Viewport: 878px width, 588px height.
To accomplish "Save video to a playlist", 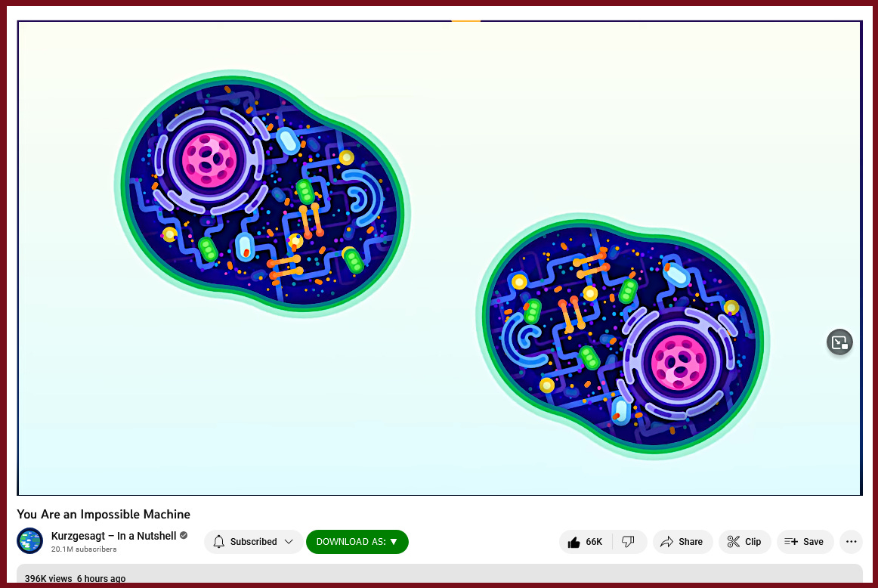I will pyautogui.click(x=805, y=542).
